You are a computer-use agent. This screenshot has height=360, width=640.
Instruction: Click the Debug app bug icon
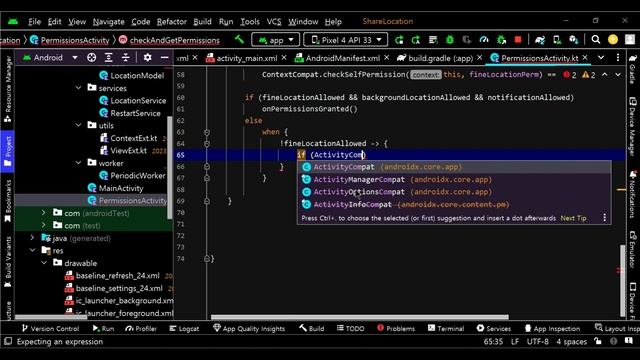[450, 40]
